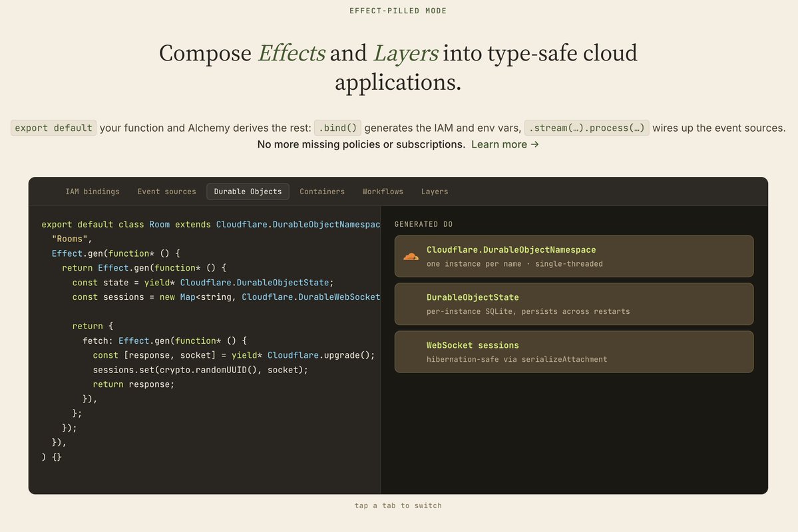Click the 'const state = yield*' code line

(203, 283)
